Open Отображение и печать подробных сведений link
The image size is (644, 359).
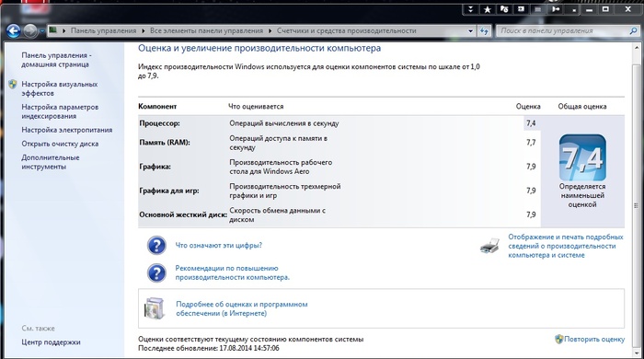click(x=566, y=246)
